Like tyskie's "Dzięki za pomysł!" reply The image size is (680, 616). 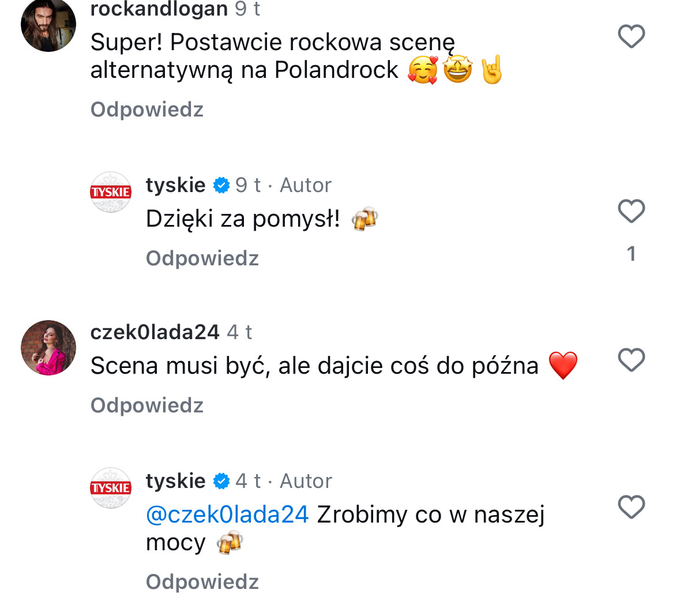[631, 211]
